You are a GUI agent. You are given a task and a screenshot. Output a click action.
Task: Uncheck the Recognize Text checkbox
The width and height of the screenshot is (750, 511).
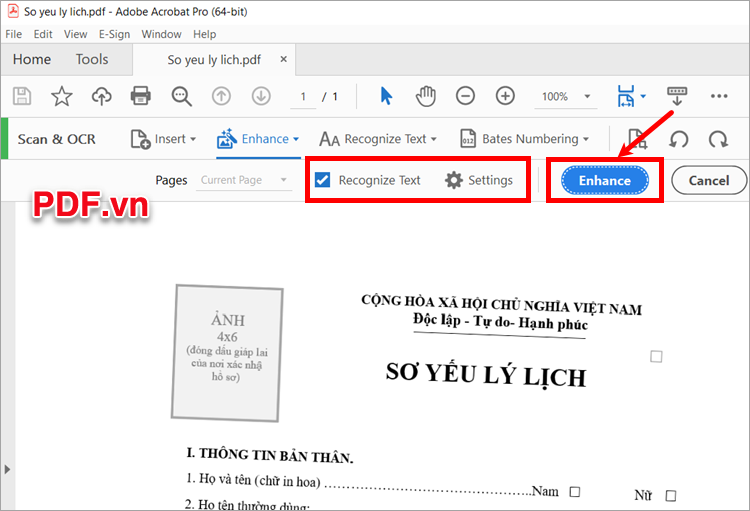[322, 180]
